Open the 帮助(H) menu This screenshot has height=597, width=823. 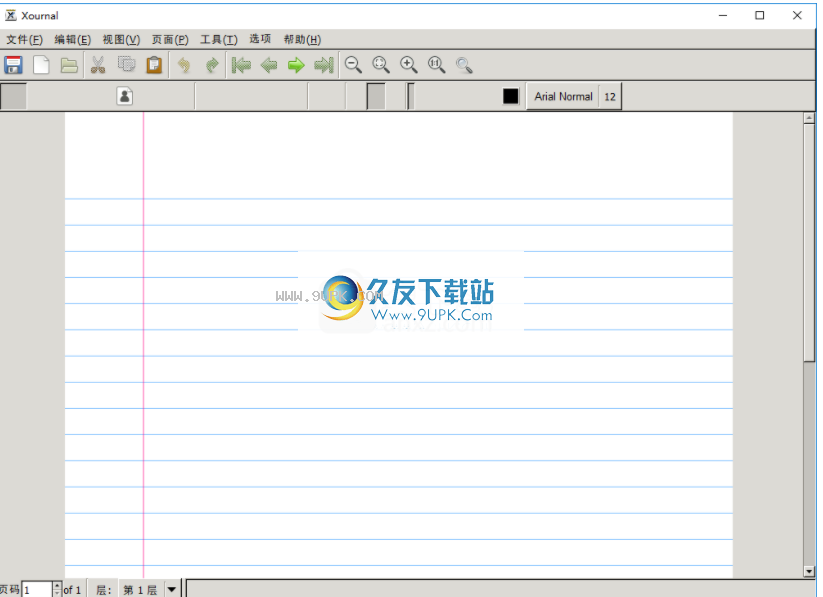(x=302, y=39)
